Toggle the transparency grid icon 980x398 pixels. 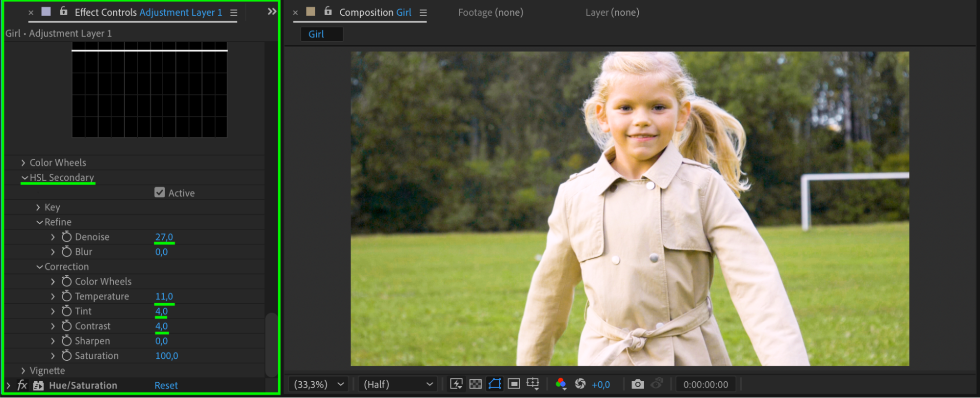click(475, 384)
